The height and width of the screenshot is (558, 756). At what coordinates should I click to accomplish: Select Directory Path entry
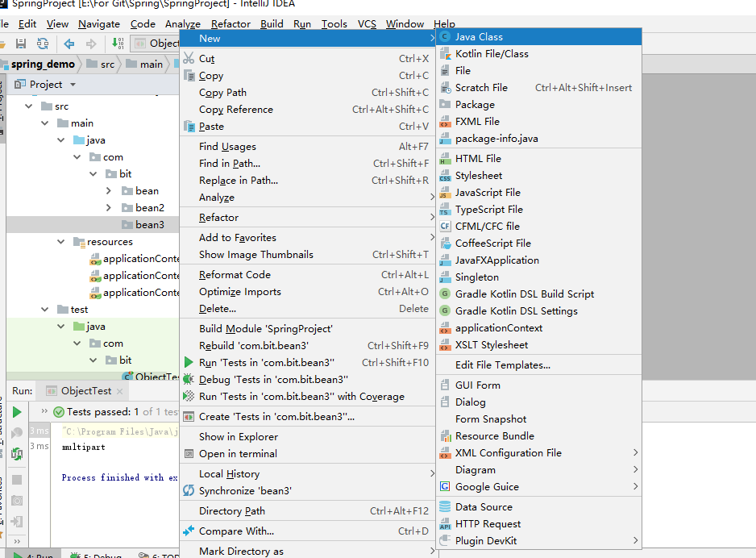[x=306, y=511]
